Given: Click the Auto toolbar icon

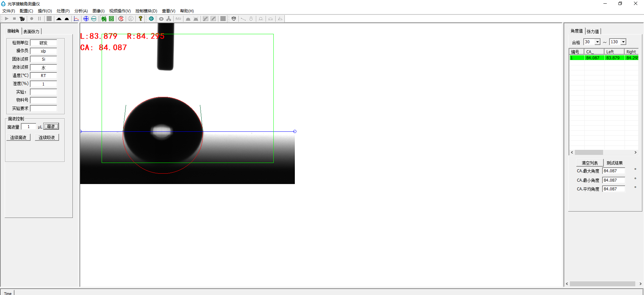Looking at the screenshot, I should [178, 19].
